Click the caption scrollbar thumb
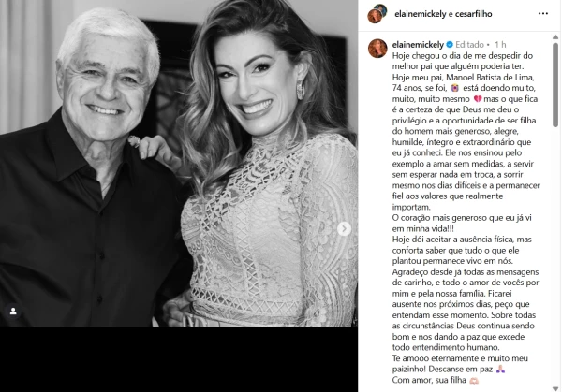562x392 pixels. [555, 85]
